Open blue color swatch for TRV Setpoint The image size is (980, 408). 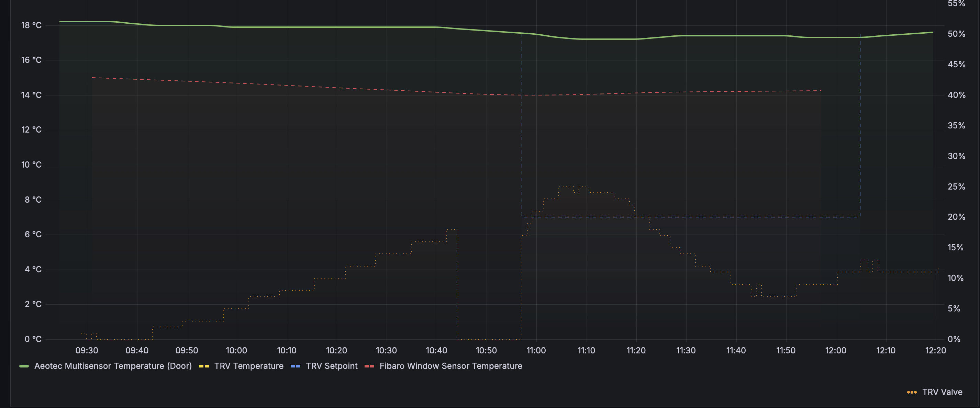[x=295, y=366]
